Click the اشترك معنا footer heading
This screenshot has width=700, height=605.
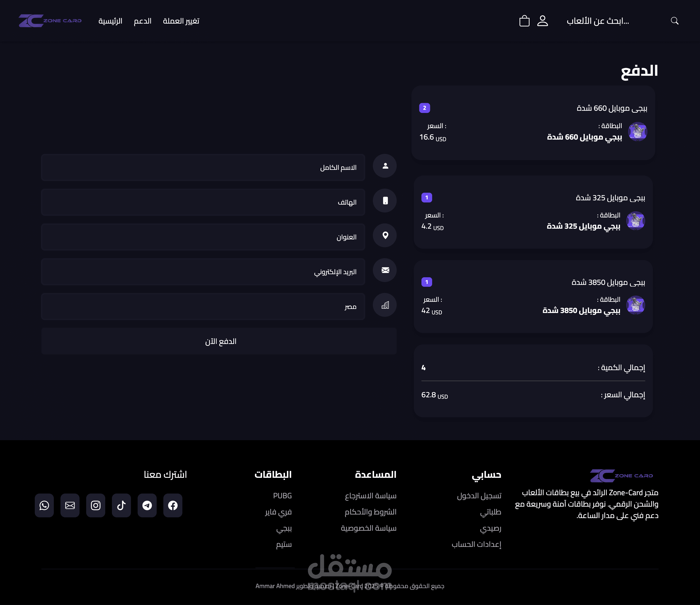point(165,474)
